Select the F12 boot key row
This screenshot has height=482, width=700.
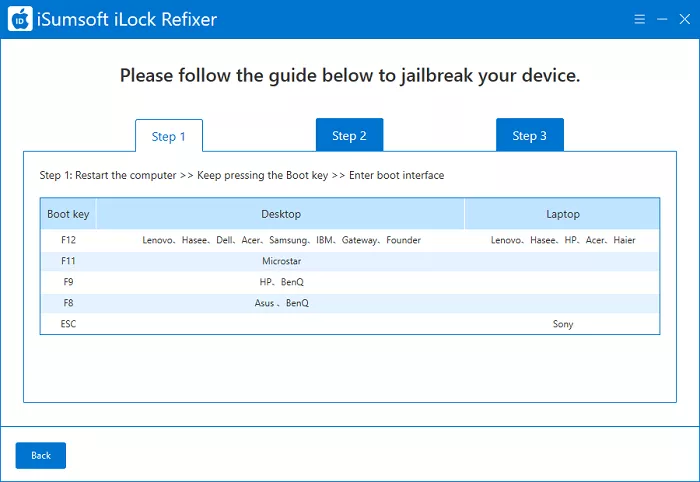pos(68,240)
